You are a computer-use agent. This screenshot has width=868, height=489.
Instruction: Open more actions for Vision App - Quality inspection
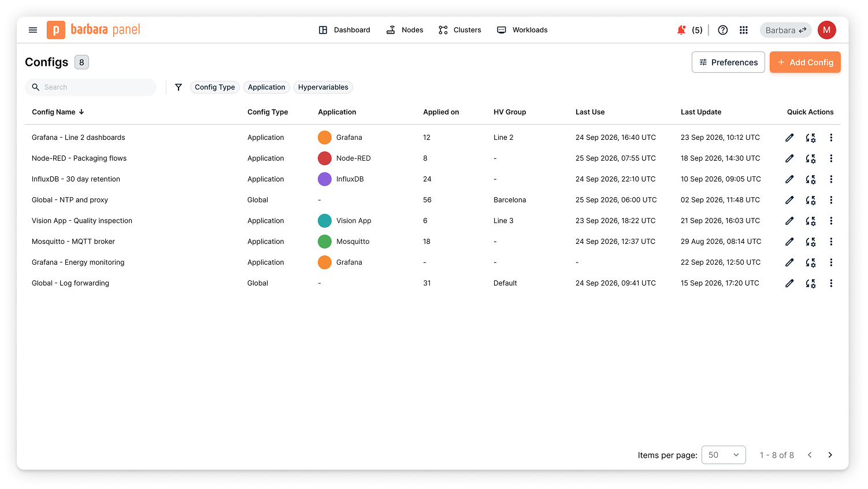tap(831, 221)
